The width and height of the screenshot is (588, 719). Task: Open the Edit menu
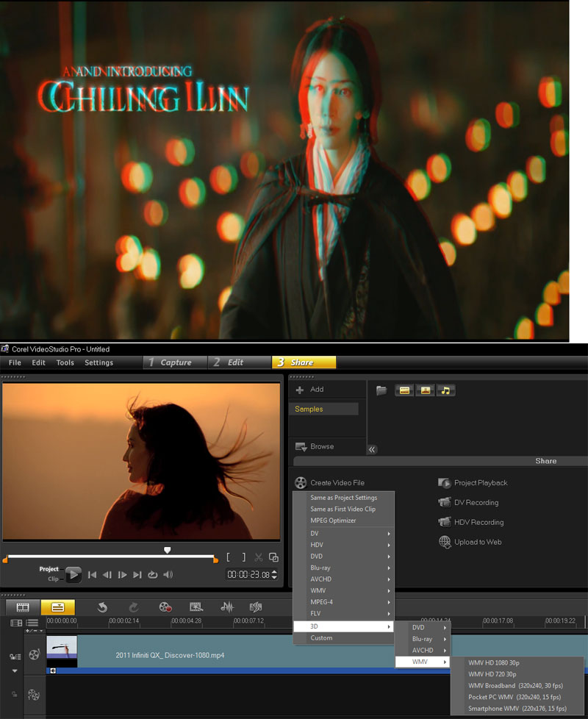pyautogui.click(x=38, y=362)
